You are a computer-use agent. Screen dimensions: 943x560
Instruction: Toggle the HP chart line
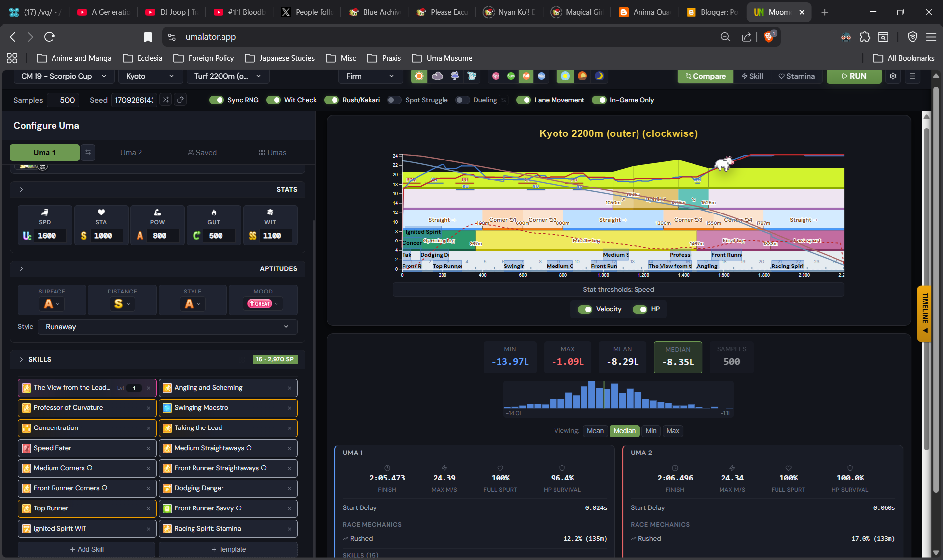tap(639, 309)
